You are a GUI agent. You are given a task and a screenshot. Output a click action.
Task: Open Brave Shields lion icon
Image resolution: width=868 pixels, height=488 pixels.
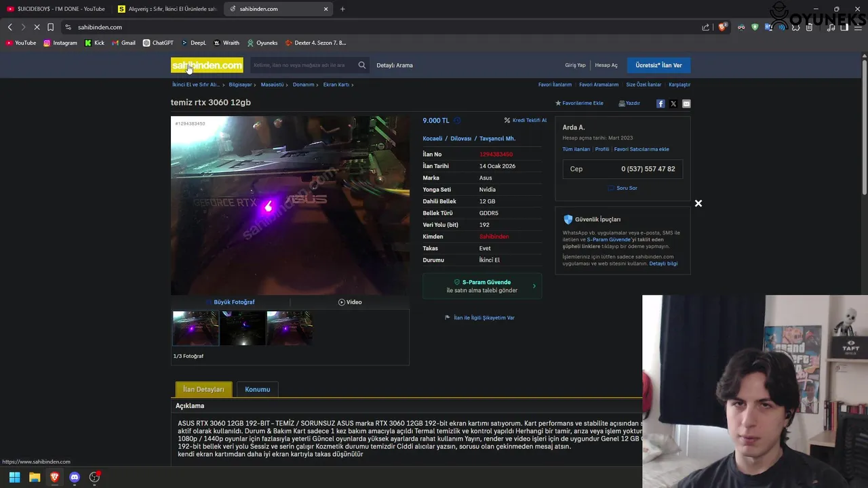tap(722, 27)
